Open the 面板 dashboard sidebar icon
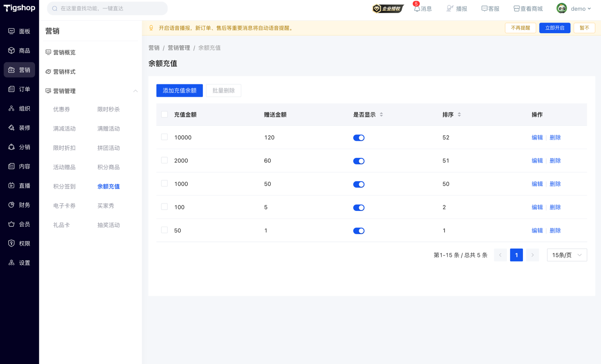 coord(11,31)
